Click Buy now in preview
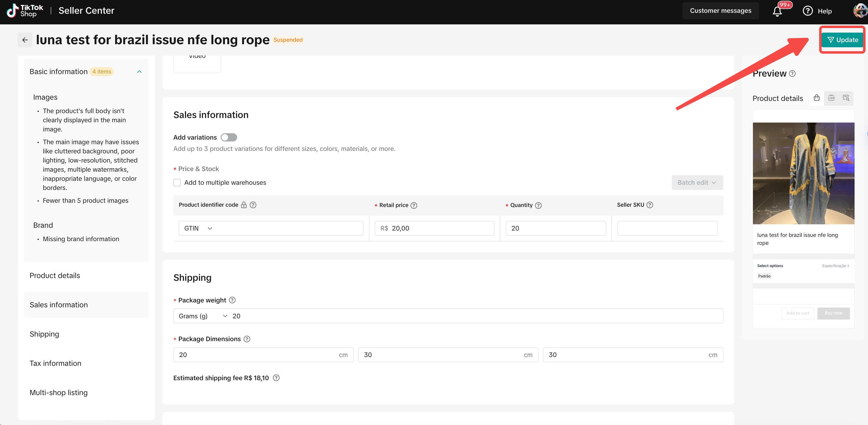 coord(833,313)
